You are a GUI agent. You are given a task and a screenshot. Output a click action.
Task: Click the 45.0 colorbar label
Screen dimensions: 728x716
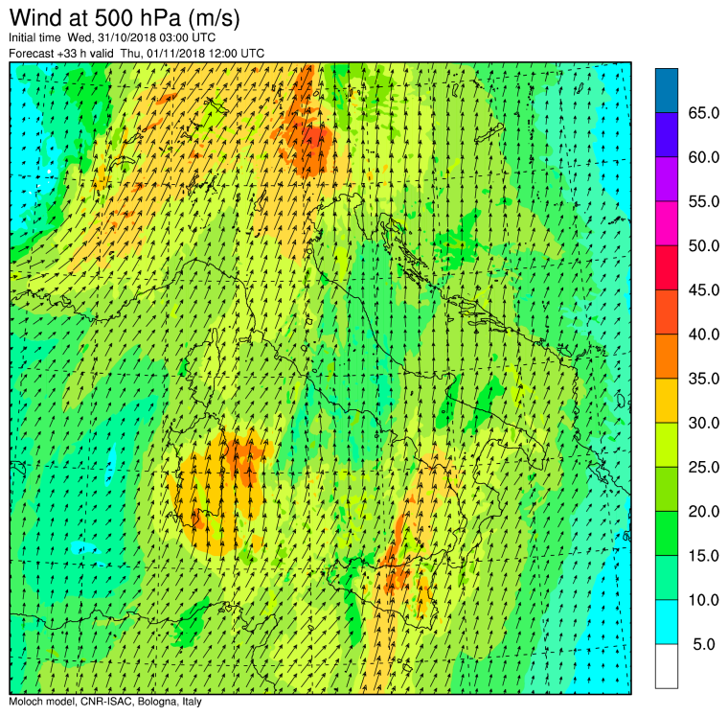[703, 289]
